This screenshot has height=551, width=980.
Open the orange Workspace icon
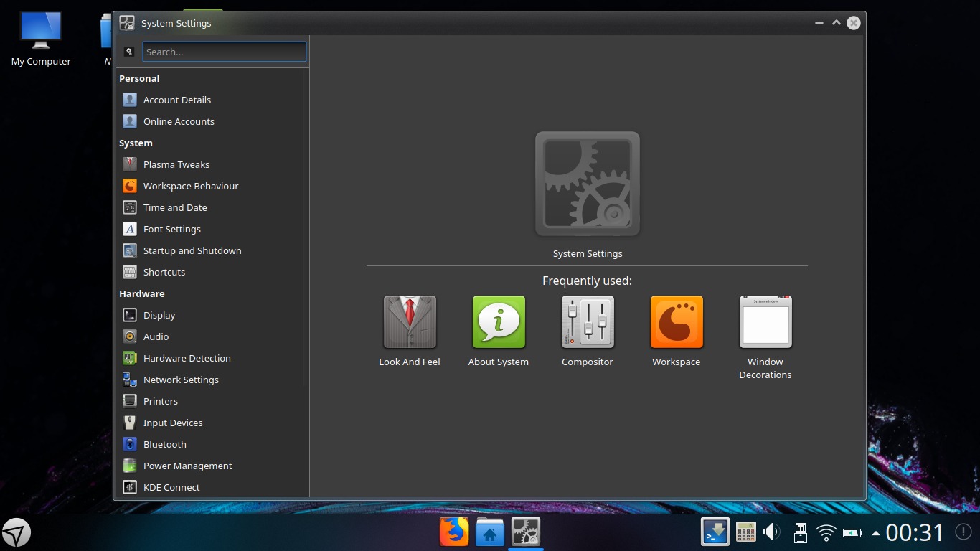pos(677,322)
